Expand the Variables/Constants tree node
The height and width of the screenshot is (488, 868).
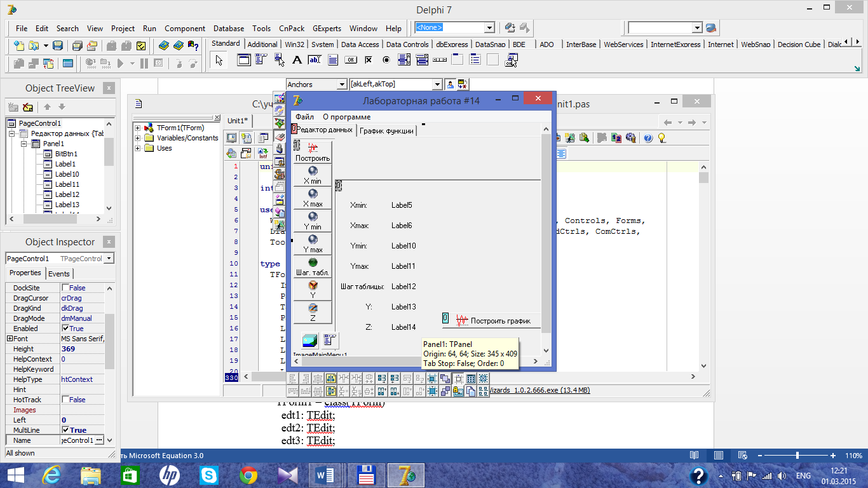[x=138, y=138]
